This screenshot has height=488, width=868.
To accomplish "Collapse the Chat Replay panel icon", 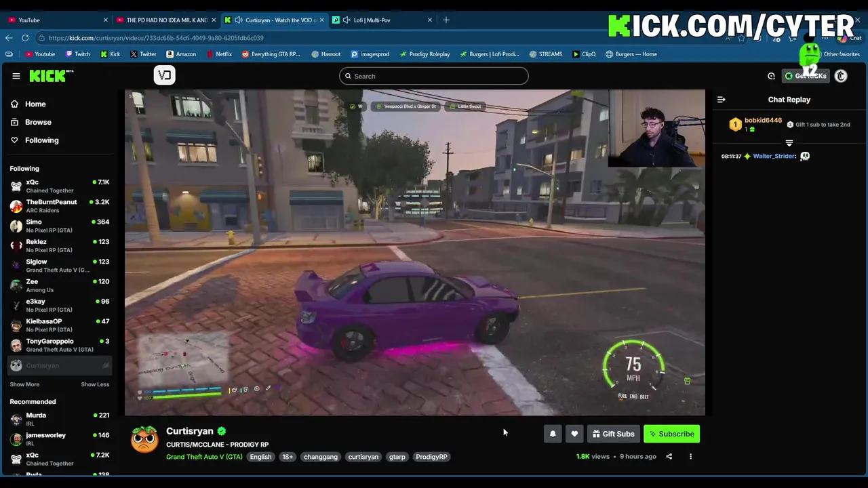I will (x=722, y=100).
